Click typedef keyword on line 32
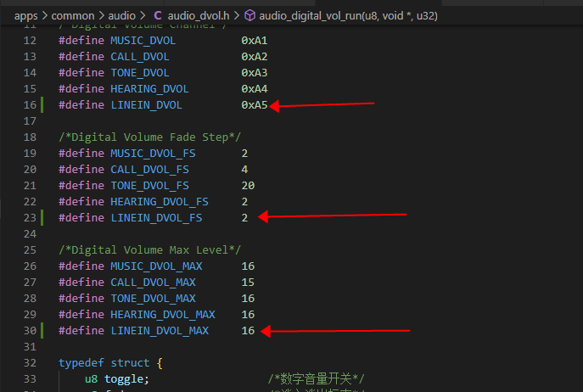This screenshot has height=392, width=583. (81, 363)
